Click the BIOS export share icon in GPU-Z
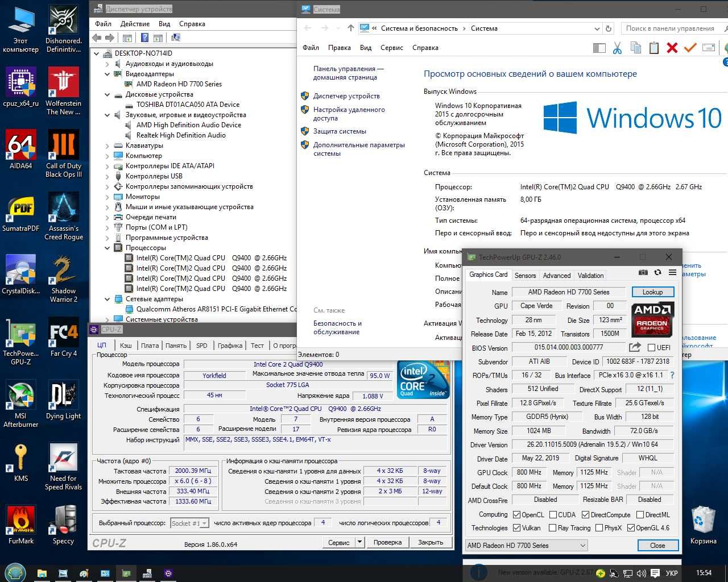Screen dimensions: 728x582 pyautogui.click(x=635, y=347)
